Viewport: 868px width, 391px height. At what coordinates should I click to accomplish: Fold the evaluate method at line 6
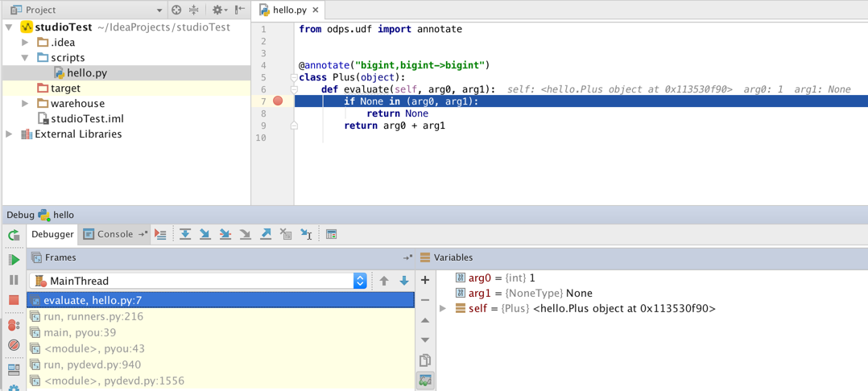point(294,89)
